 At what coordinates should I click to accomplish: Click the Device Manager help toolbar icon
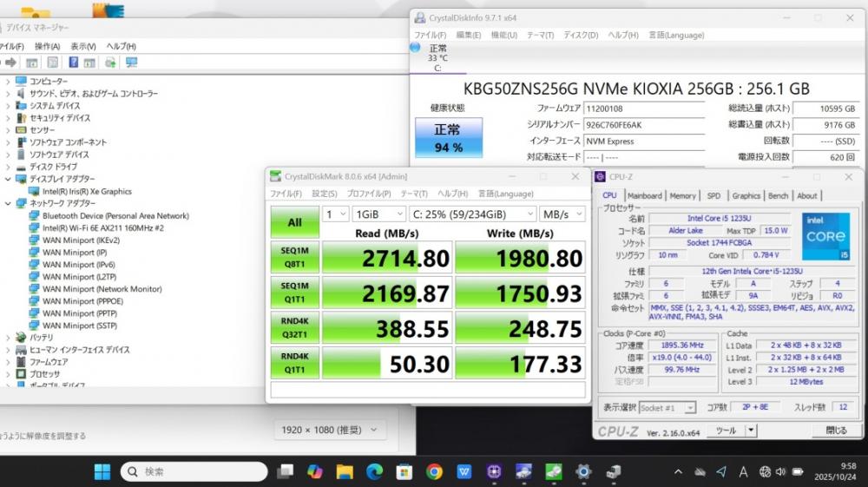pos(73,63)
